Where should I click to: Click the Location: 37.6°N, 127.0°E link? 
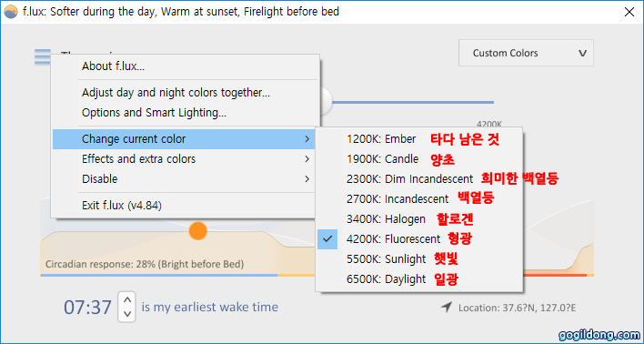coord(517,308)
